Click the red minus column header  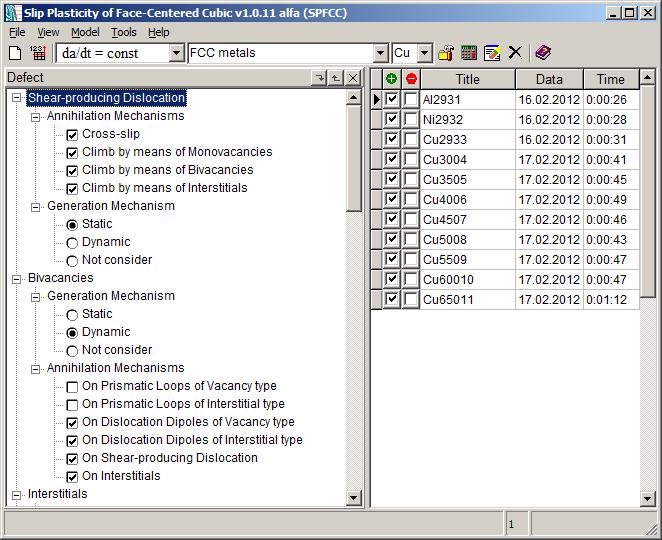pos(411,79)
